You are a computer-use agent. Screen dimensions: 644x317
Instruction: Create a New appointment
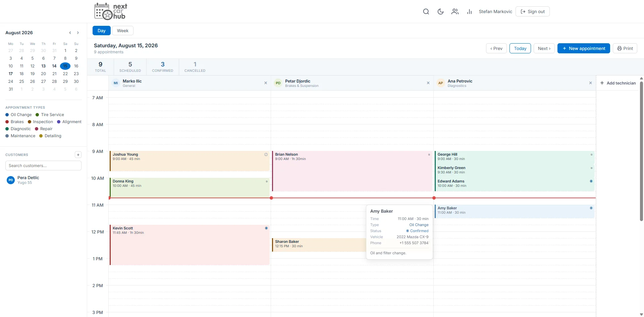(x=584, y=48)
